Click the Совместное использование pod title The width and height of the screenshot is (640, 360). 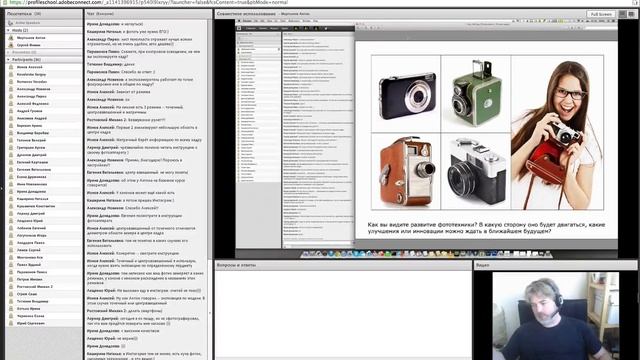(x=246, y=14)
